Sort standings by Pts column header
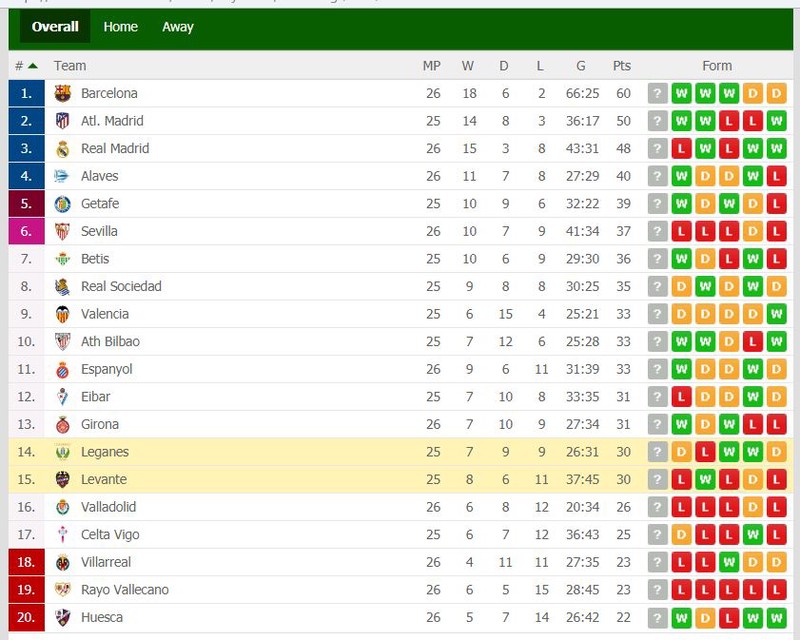800x640 pixels. coord(621,66)
